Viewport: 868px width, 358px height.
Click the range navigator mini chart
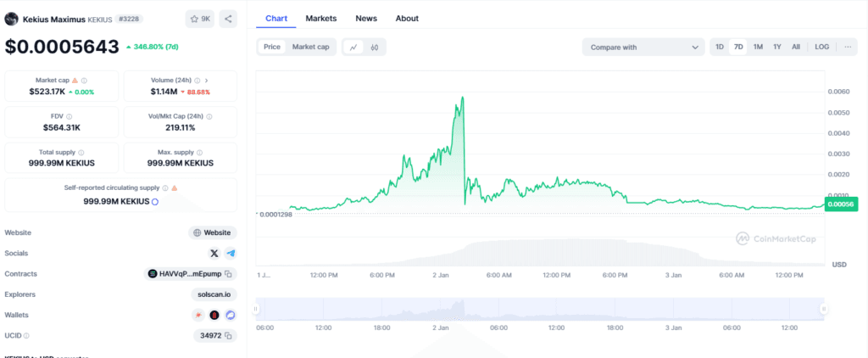pyautogui.click(x=540, y=310)
